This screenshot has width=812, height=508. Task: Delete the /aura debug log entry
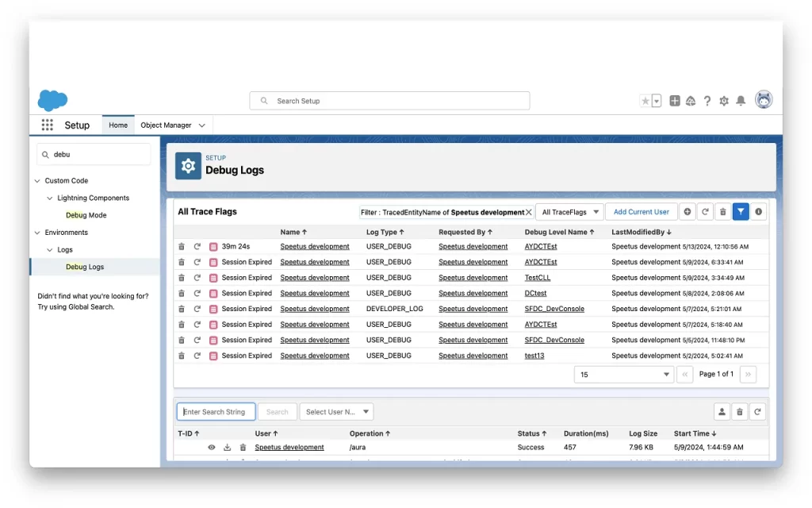coord(243,448)
